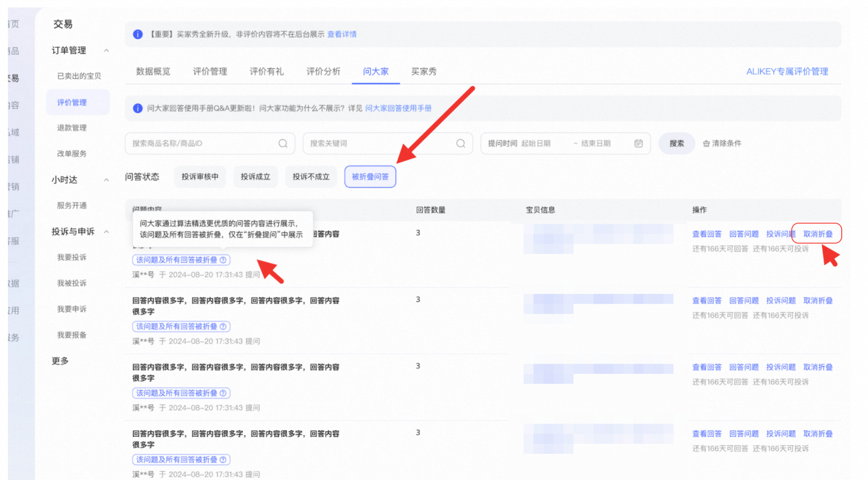The image size is (868, 480).
Task: Open 问大家回答使用手册 link
Action: pos(398,108)
